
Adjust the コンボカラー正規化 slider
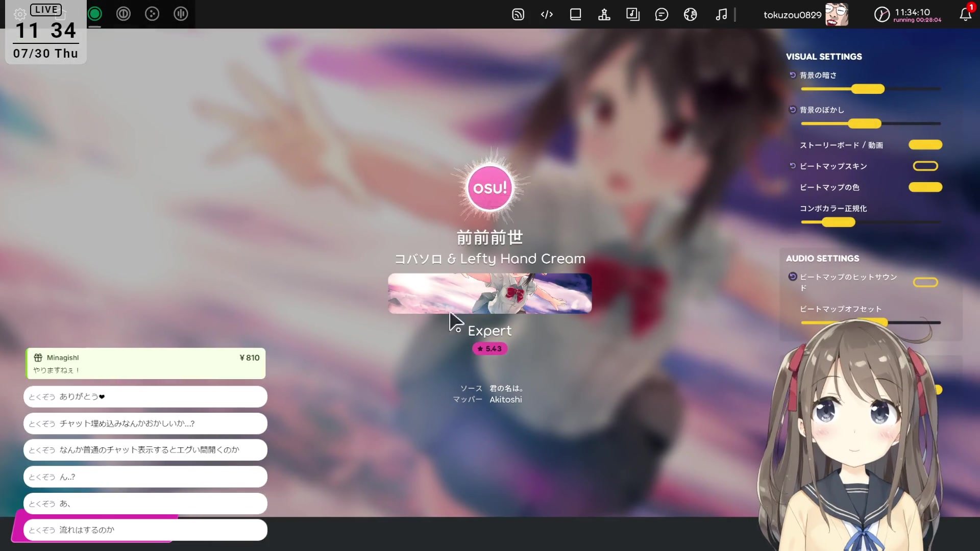point(871,222)
